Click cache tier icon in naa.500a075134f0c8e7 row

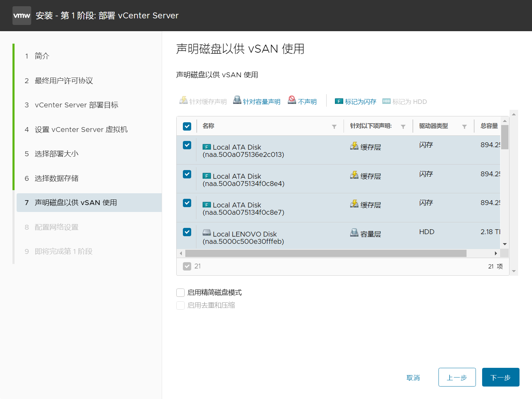pos(354,204)
